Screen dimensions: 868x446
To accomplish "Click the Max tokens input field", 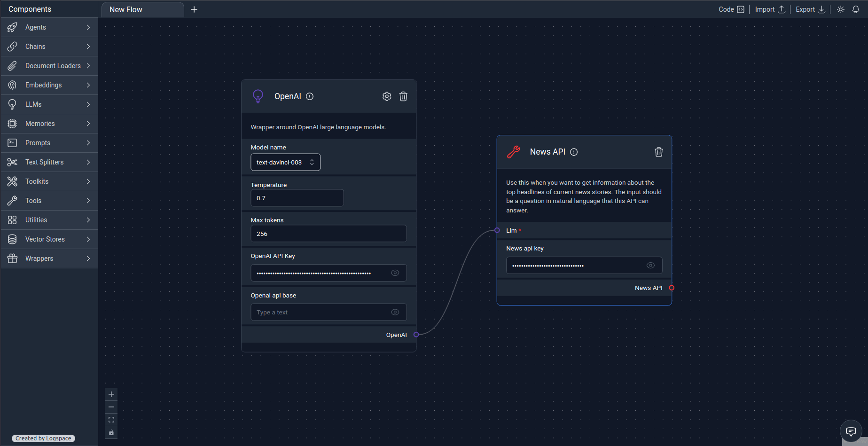I will [x=328, y=234].
